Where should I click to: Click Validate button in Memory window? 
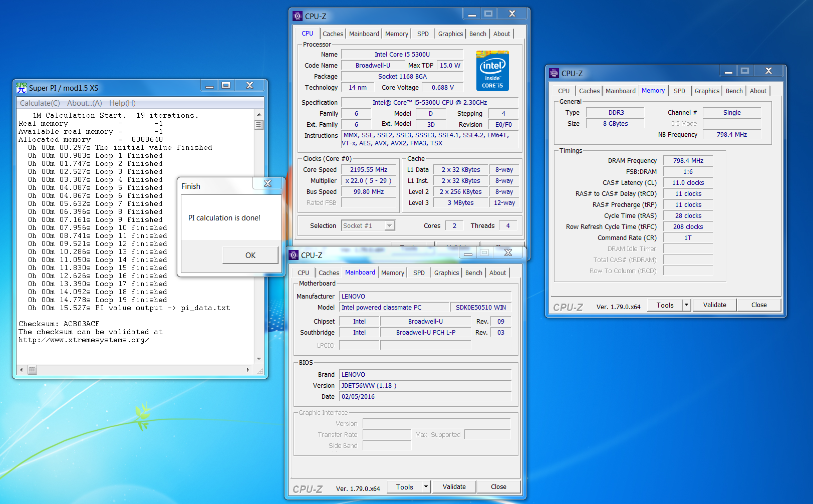click(715, 305)
